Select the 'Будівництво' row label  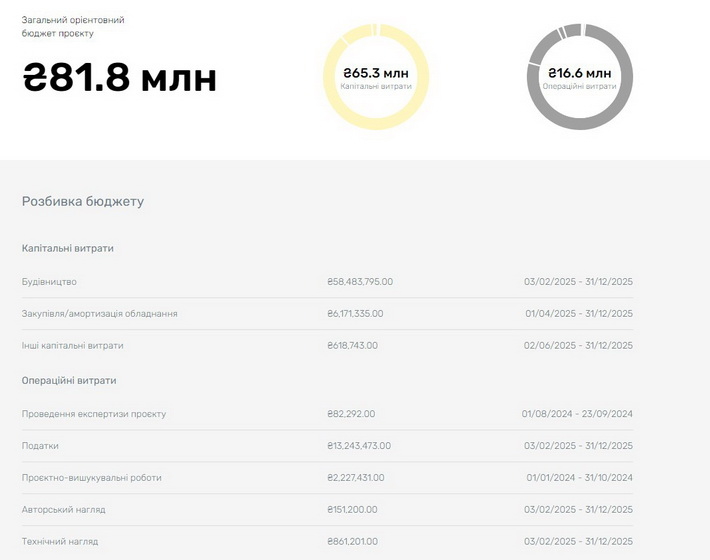pyautogui.click(x=49, y=282)
